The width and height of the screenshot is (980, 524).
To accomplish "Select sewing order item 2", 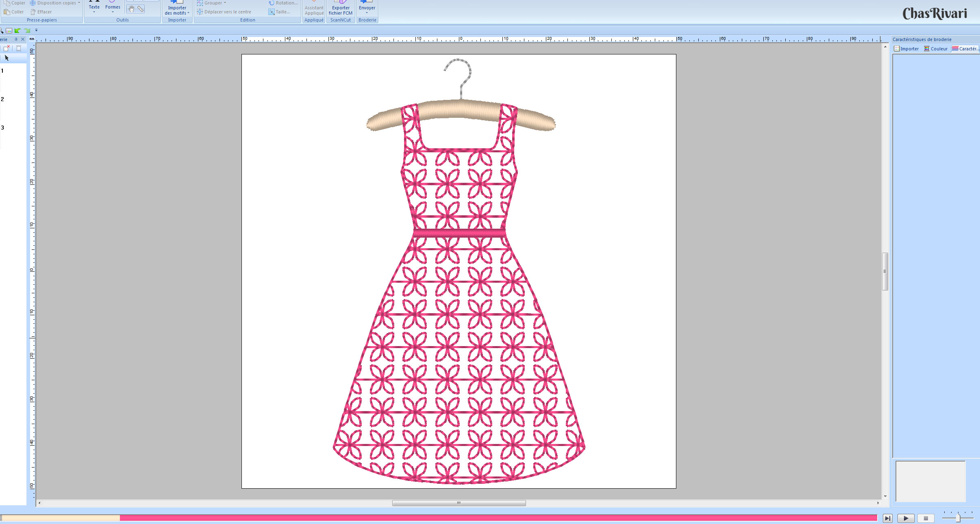I will coord(2,99).
